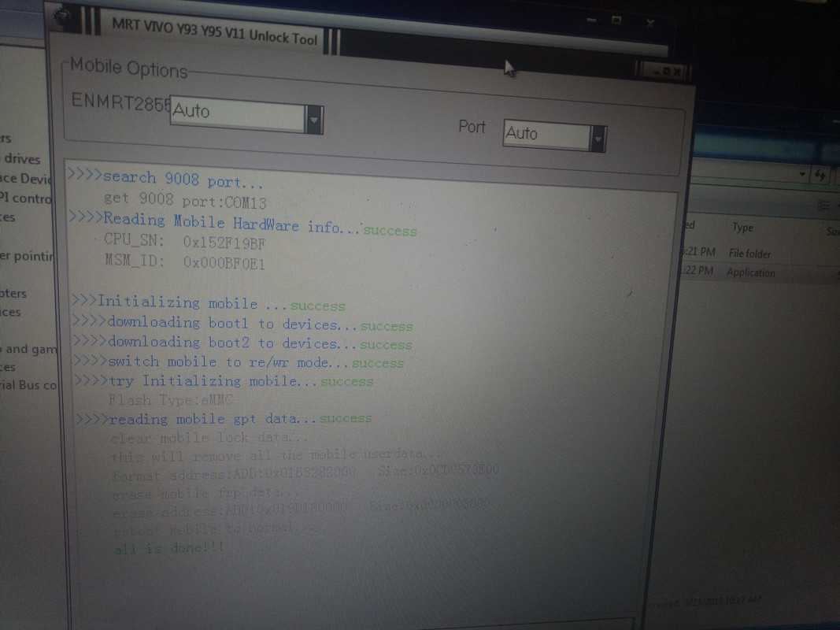840x630 pixels.
Task: Click the 'er pointin' item in left background window
Action: click(27, 256)
